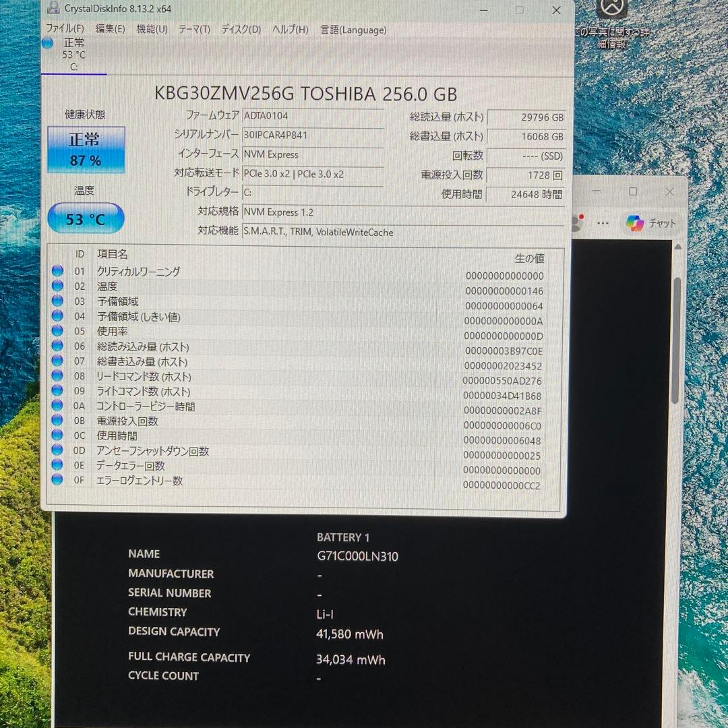Image resolution: width=728 pixels, height=728 pixels.
Task: Click the status icon beside エラーログエントリー数
Action: click(57, 480)
